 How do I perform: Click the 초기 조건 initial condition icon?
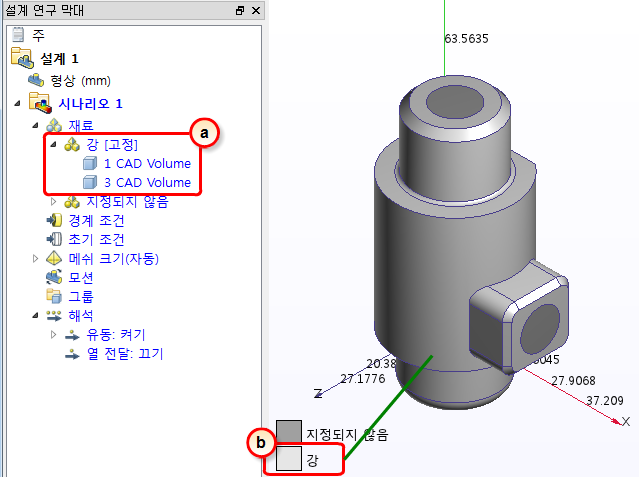pos(54,239)
